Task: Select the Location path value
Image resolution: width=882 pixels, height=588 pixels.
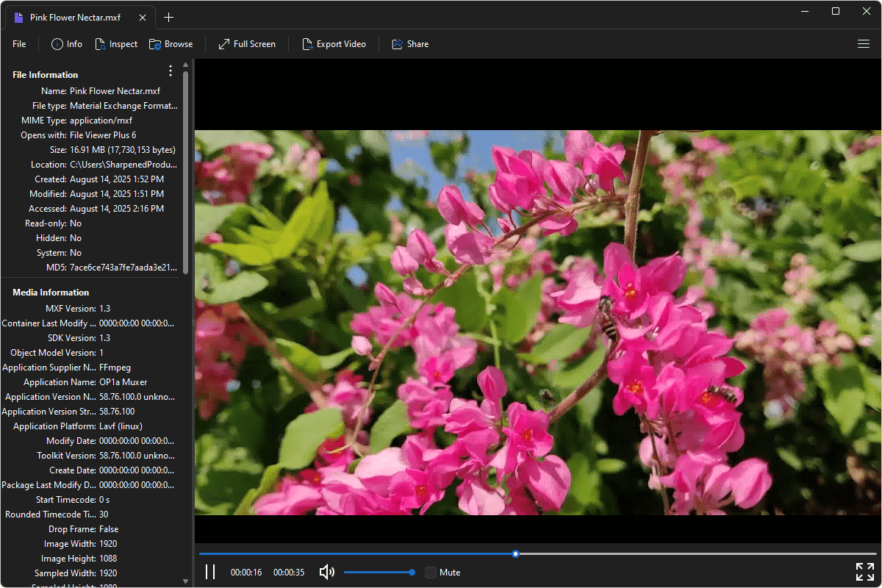Action: tap(123, 165)
